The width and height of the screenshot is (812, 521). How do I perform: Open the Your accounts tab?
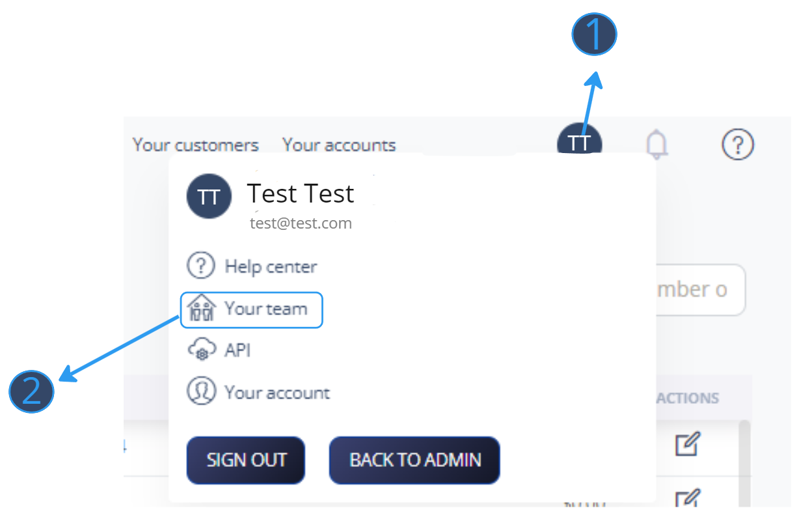(x=339, y=145)
